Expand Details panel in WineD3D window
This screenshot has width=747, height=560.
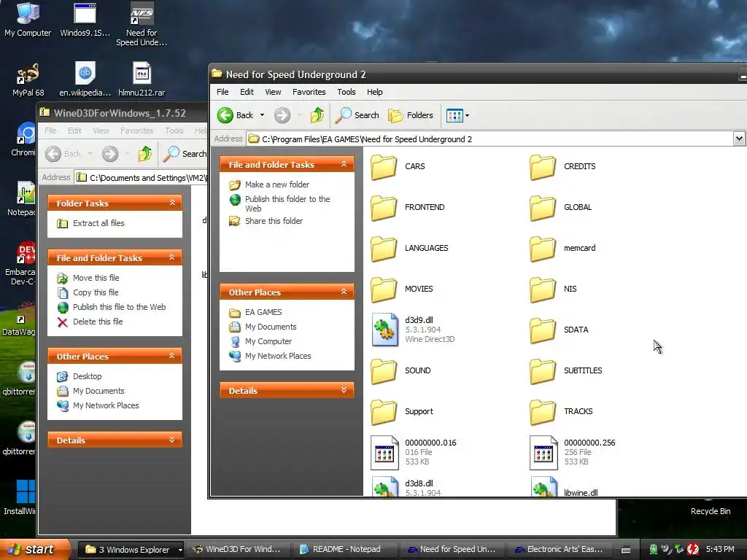coord(172,440)
